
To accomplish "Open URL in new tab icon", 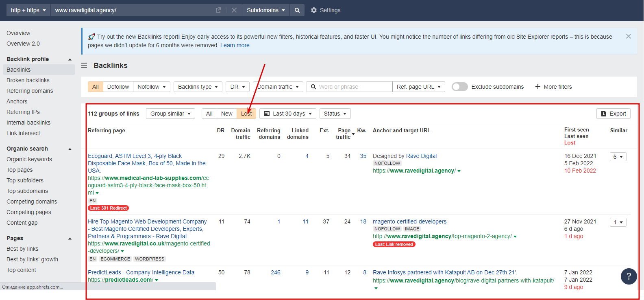I will pyautogui.click(x=218, y=10).
